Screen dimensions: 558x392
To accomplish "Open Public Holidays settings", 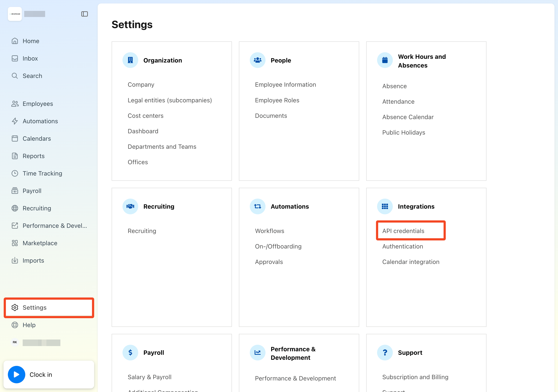I will coord(404,132).
